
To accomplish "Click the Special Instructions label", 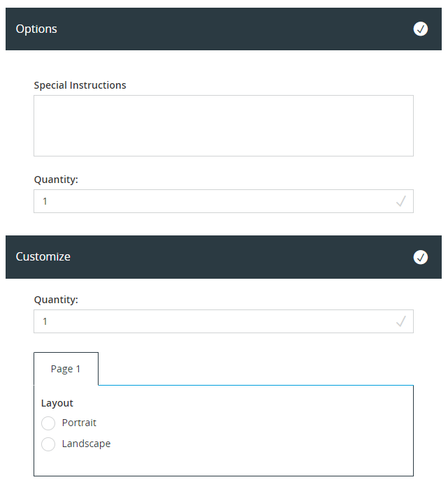I will click(x=80, y=85).
